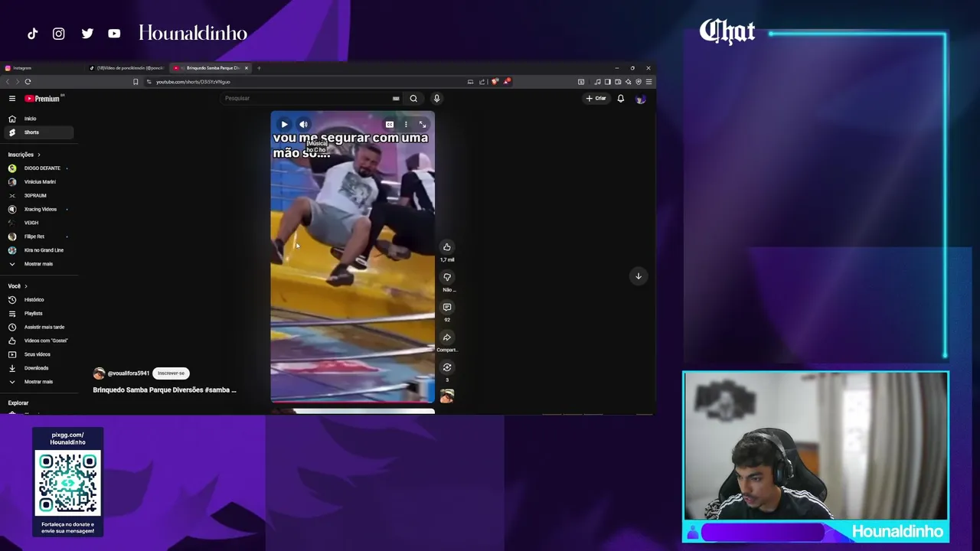Open Downloads in the sidebar

pyautogui.click(x=38, y=368)
